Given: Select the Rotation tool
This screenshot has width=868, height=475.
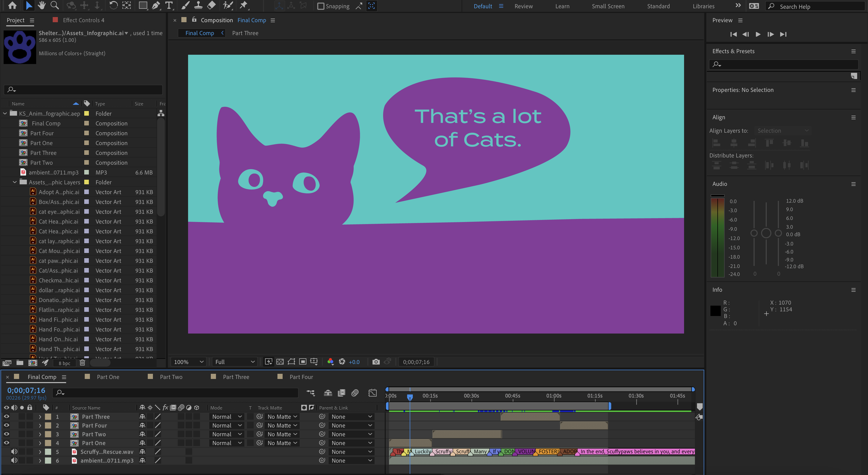Looking at the screenshot, I should pyautogui.click(x=114, y=5).
